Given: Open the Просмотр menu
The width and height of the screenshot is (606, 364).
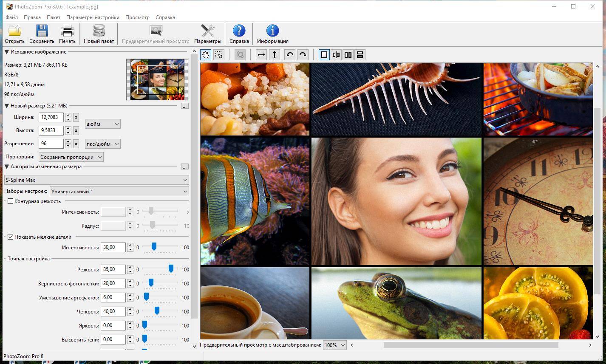Looking at the screenshot, I should (137, 17).
